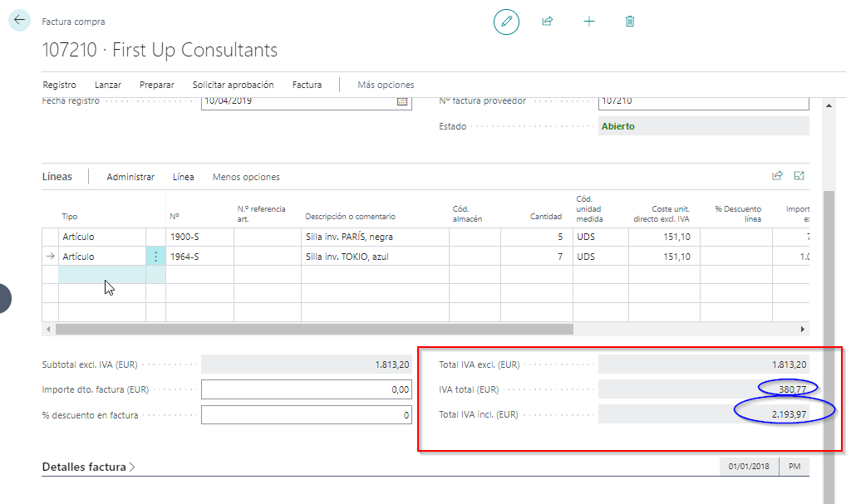Image resolution: width=846 pixels, height=504 pixels.
Task: Click unit cost 151,10 on TOKIO line
Action: [x=676, y=257]
